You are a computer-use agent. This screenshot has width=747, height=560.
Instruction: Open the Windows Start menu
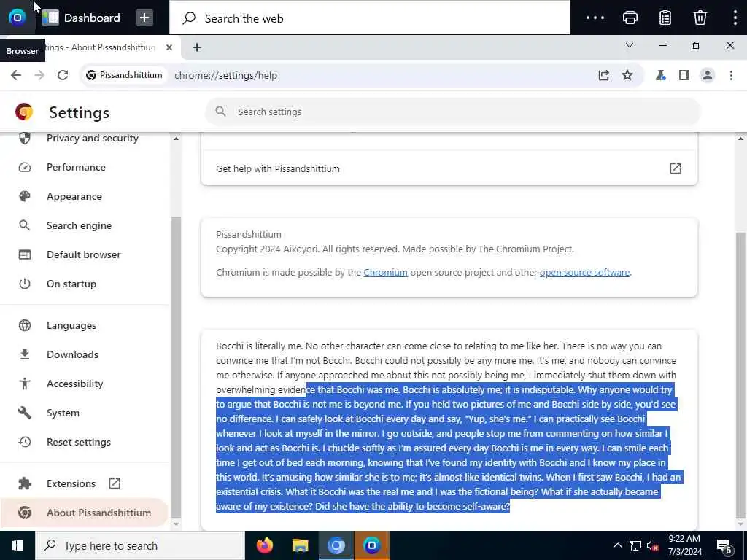point(18,545)
